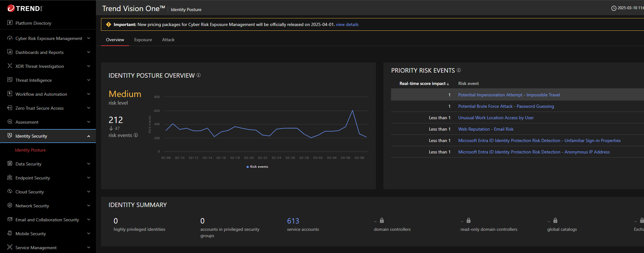Click the 613 service accounts number
644x253 pixels.
(293, 221)
